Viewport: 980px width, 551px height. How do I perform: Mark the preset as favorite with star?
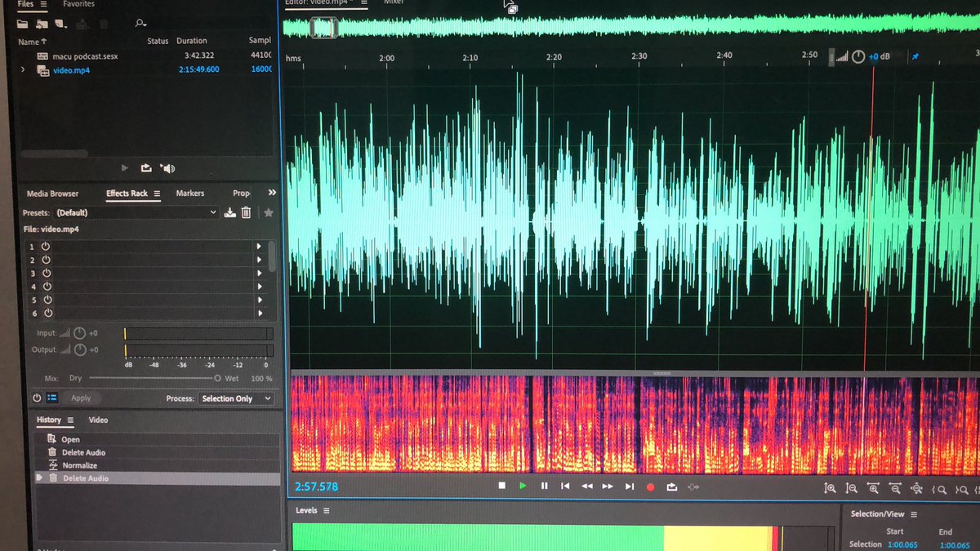pyautogui.click(x=268, y=212)
